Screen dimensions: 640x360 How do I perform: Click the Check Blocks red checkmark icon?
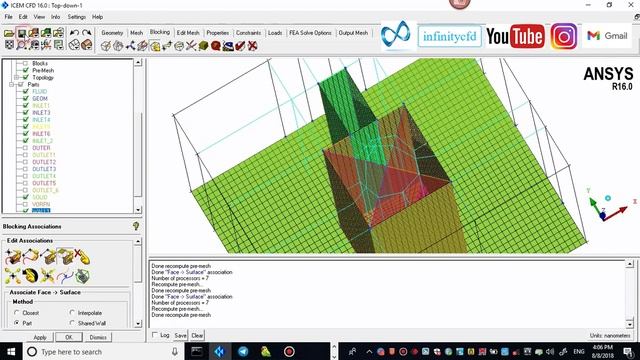[240, 46]
